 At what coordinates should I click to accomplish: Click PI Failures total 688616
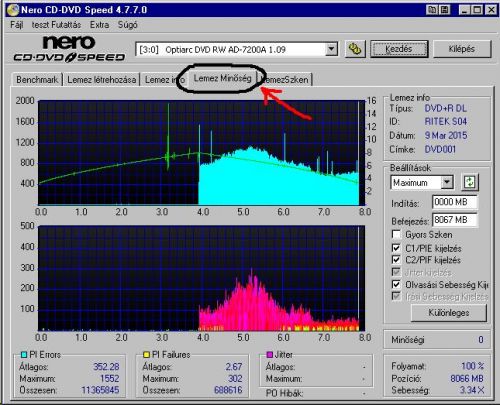(x=228, y=390)
